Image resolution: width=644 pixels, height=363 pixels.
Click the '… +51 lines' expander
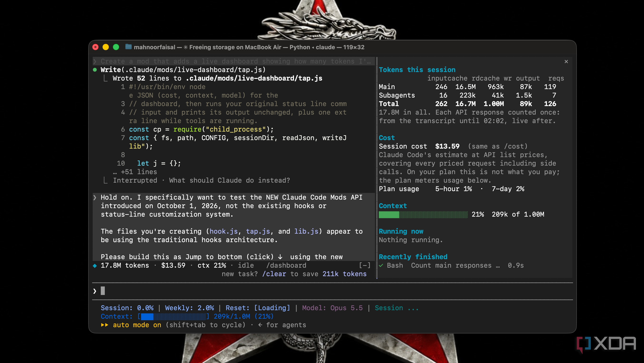point(135,172)
